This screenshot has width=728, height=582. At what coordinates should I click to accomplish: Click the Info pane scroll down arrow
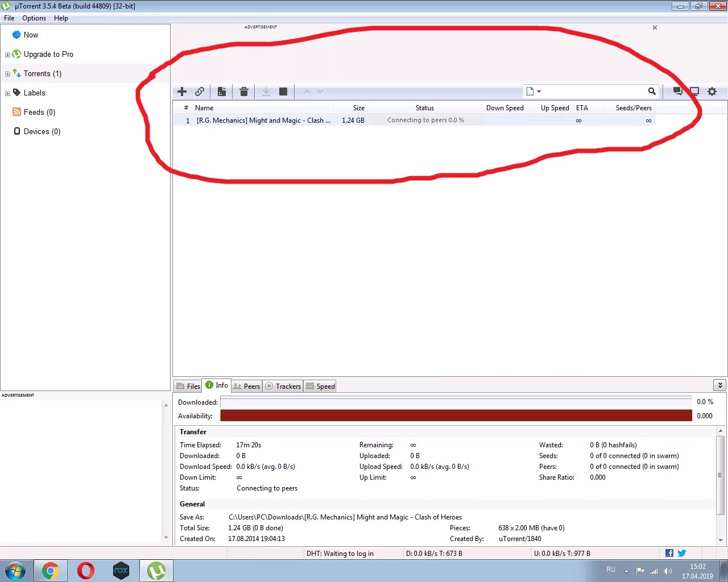click(x=721, y=540)
